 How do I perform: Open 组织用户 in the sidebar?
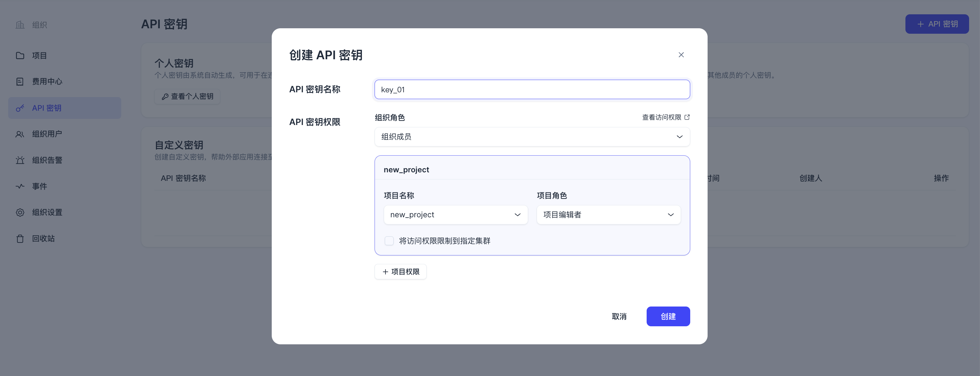[65, 134]
